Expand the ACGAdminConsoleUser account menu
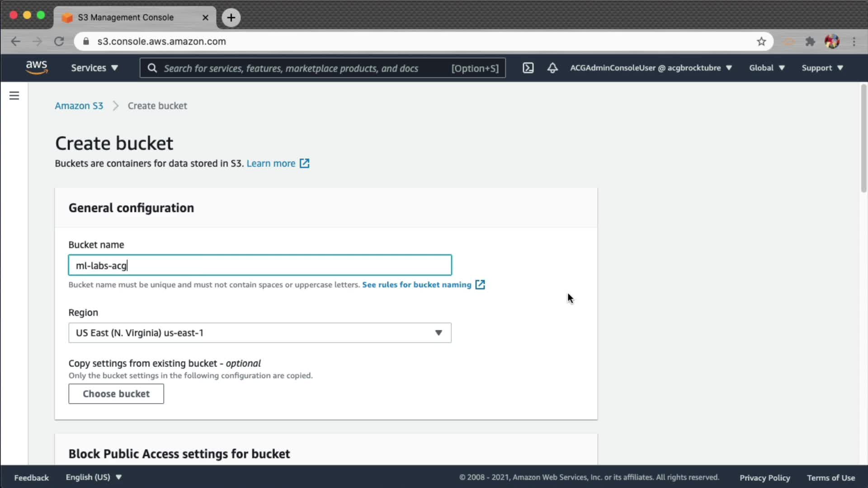868x488 pixels. point(651,68)
